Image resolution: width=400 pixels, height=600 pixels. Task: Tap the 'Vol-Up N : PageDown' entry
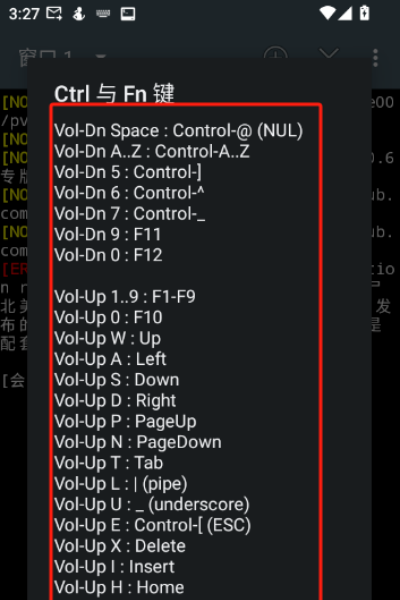(x=138, y=442)
